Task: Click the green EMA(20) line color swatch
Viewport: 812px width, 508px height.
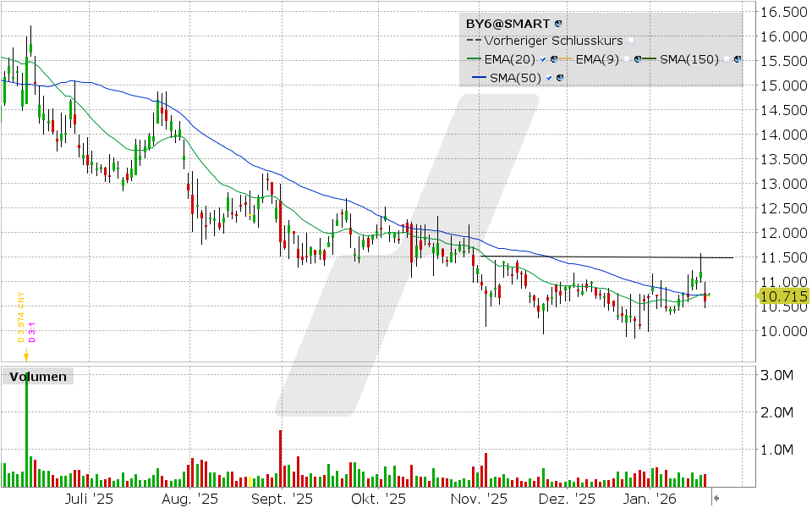Action: [x=473, y=59]
